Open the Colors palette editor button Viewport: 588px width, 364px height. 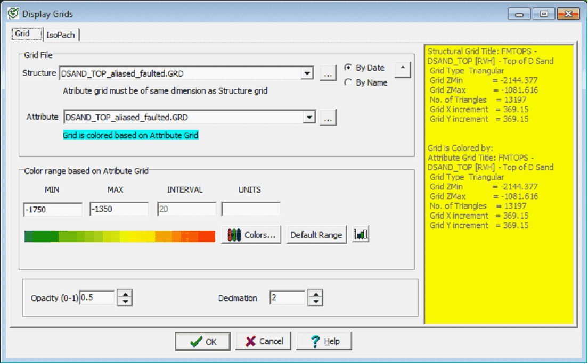tap(251, 235)
